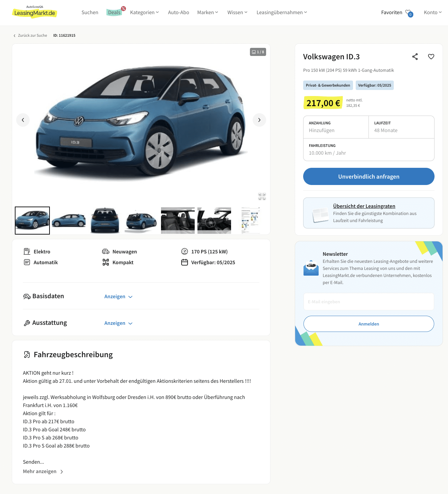The height and width of the screenshot is (494, 448).
Task: Open the Konto dropdown
Action: [x=433, y=12]
